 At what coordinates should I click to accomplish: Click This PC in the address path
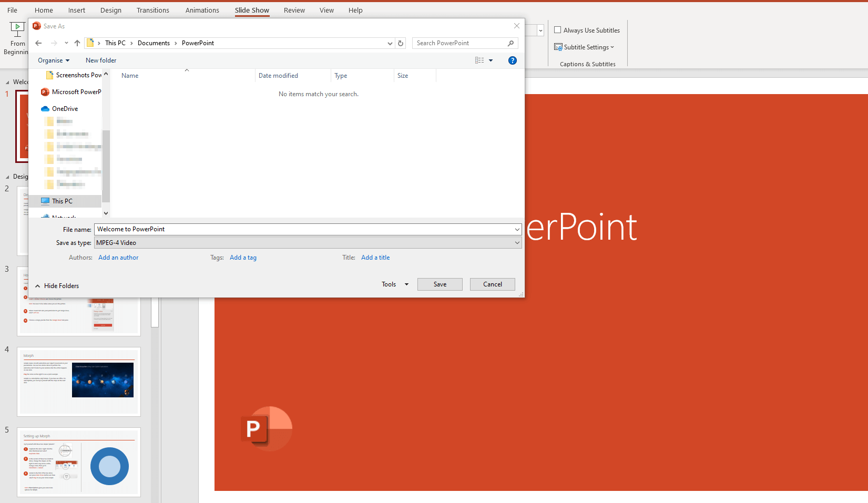tap(115, 43)
